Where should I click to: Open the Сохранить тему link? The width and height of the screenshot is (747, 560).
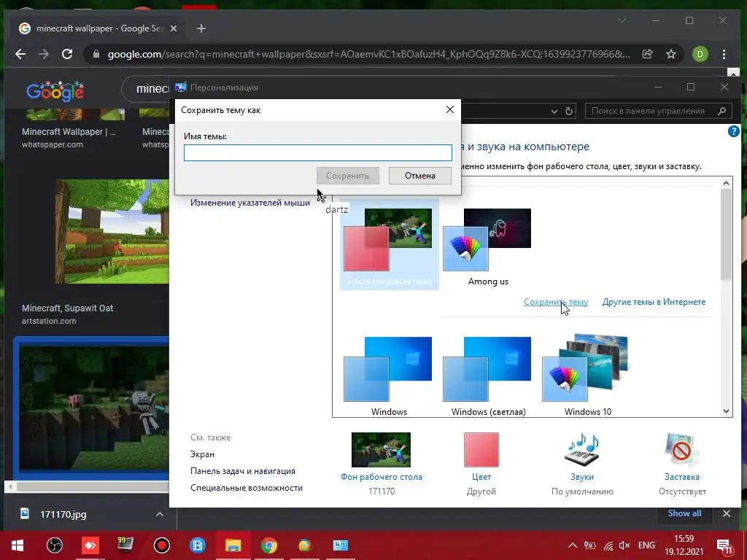coord(555,302)
